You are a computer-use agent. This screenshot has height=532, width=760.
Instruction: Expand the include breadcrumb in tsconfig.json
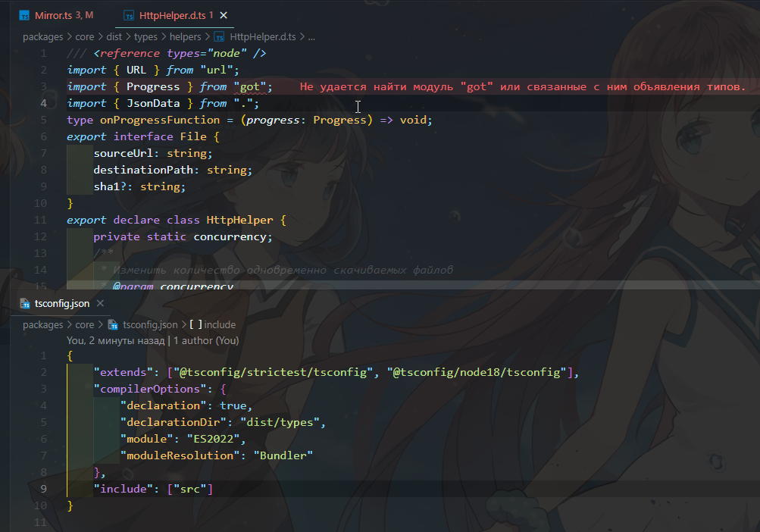pos(220,324)
